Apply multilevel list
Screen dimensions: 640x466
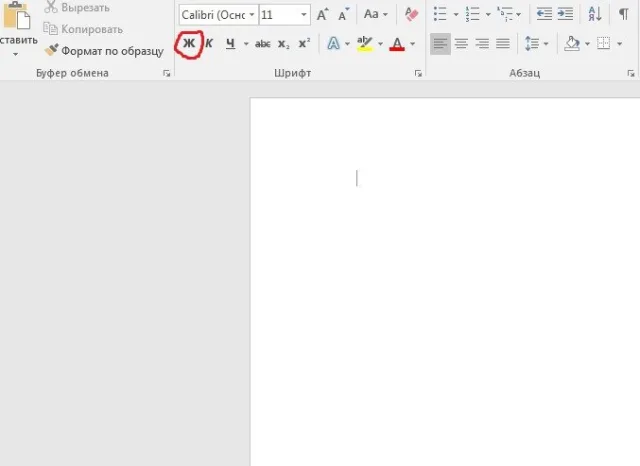505,14
